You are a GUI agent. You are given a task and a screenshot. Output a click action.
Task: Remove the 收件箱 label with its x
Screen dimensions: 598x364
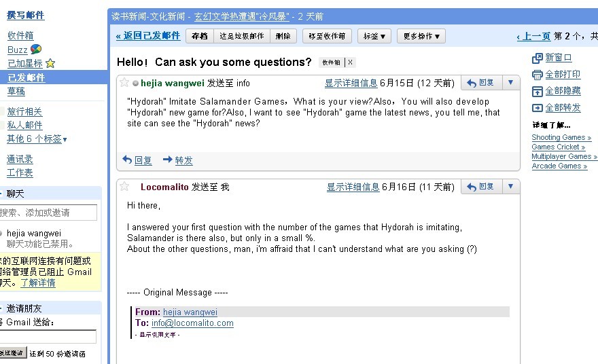(350, 62)
